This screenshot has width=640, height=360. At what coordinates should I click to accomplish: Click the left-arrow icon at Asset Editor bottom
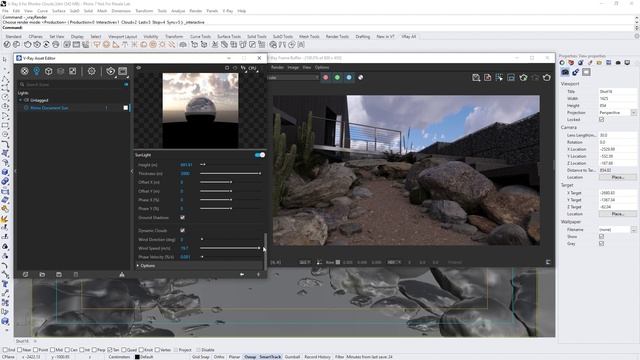242,275
